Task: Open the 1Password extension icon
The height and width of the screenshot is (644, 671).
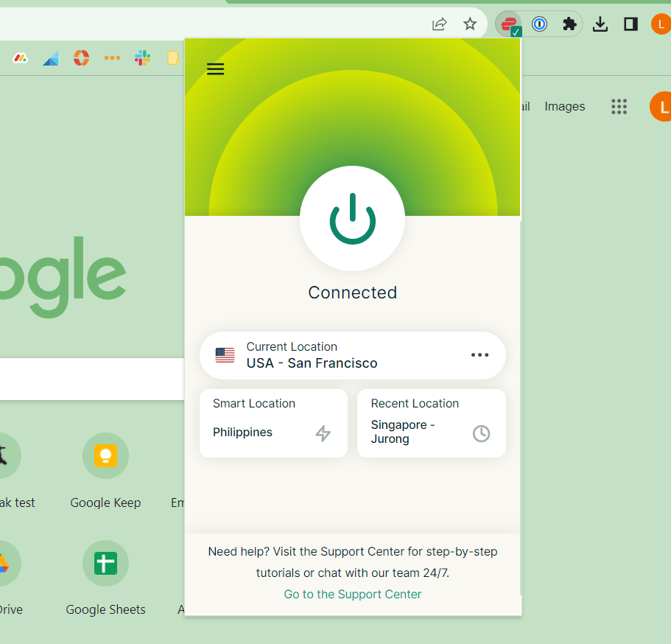Action: 540,24
